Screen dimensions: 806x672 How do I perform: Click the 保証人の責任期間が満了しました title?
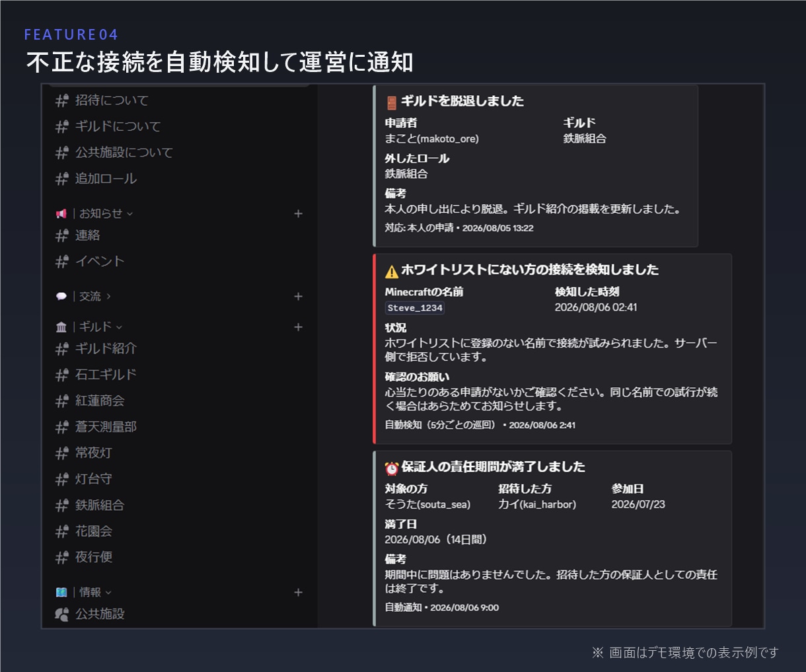[494, 467]
